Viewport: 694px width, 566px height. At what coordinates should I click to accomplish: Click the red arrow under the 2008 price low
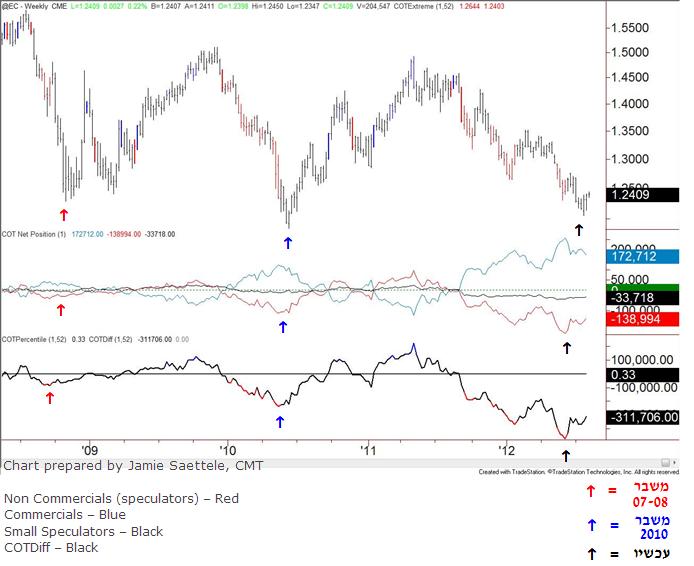(x=65, y=214)
